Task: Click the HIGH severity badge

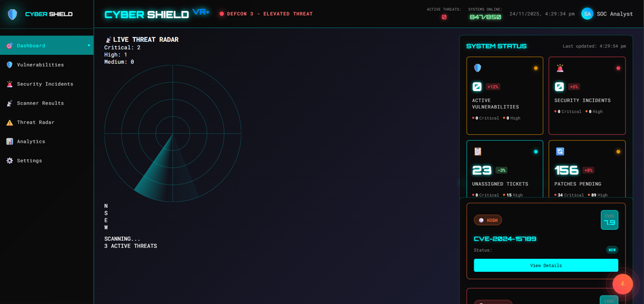Action: [488, 220]
